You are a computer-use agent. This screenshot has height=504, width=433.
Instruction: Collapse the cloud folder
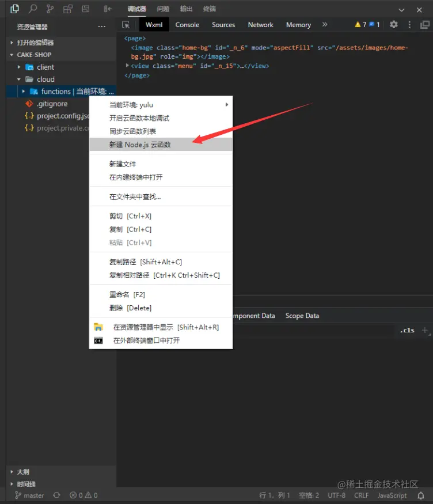click(x=61, y=79)
